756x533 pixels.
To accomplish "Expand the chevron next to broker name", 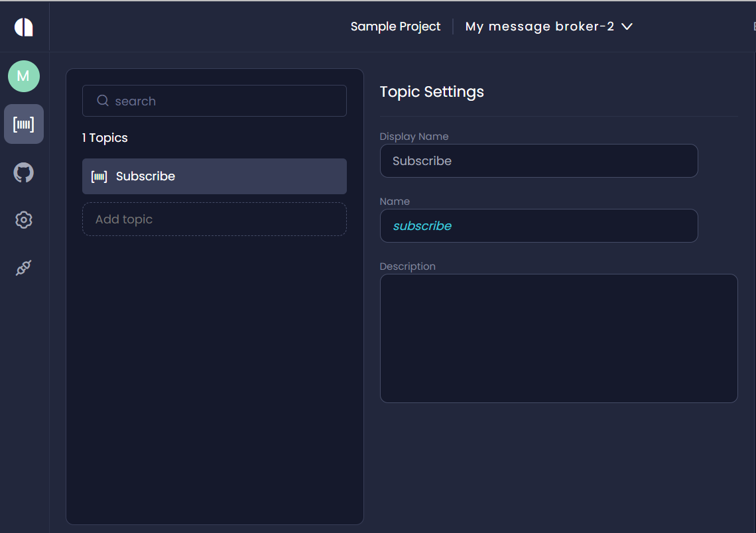I will click(627, 27).
